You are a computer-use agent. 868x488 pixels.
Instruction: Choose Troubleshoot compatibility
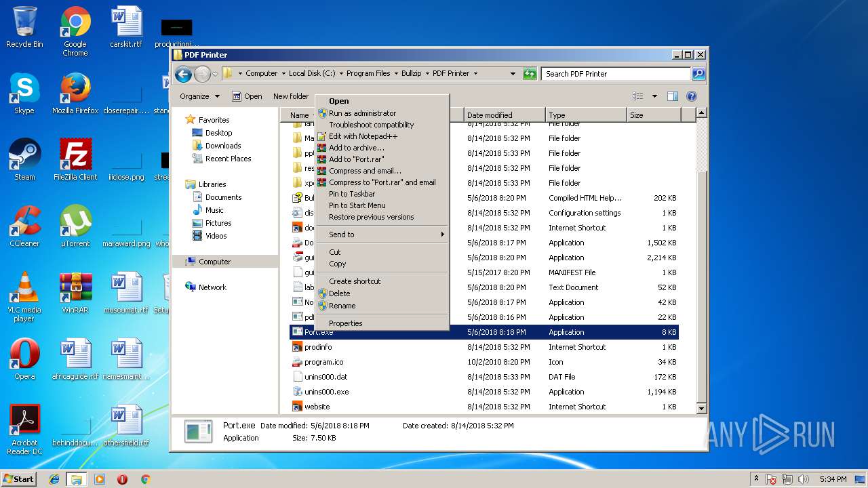pyautogui.click(x=382, y=125)
